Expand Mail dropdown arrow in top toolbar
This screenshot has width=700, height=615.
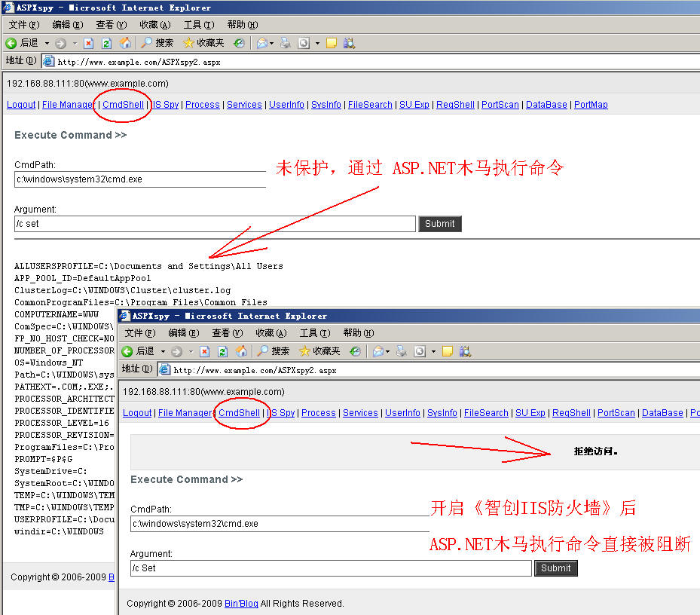point(271,43)
